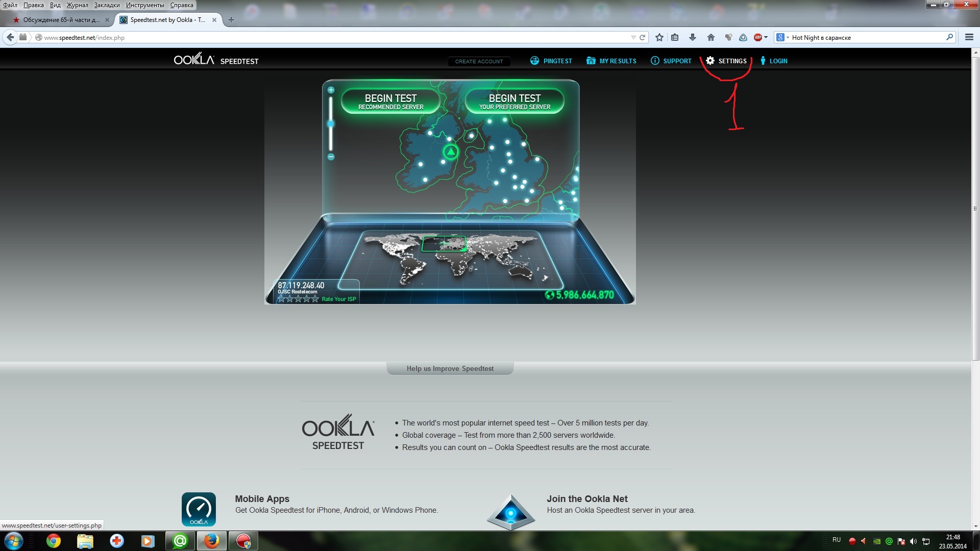
Task: Click the CREATE ACCOUNT button
Action: pos(479,61)
